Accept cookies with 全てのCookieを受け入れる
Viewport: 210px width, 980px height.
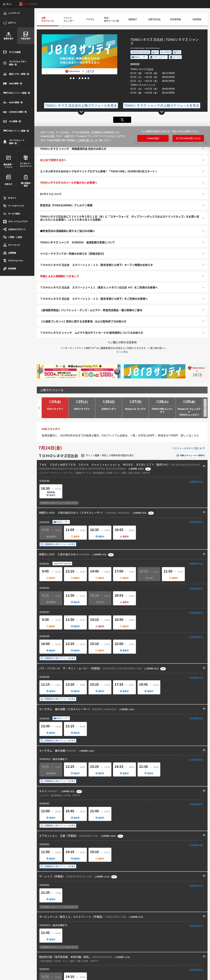(188, 139)
